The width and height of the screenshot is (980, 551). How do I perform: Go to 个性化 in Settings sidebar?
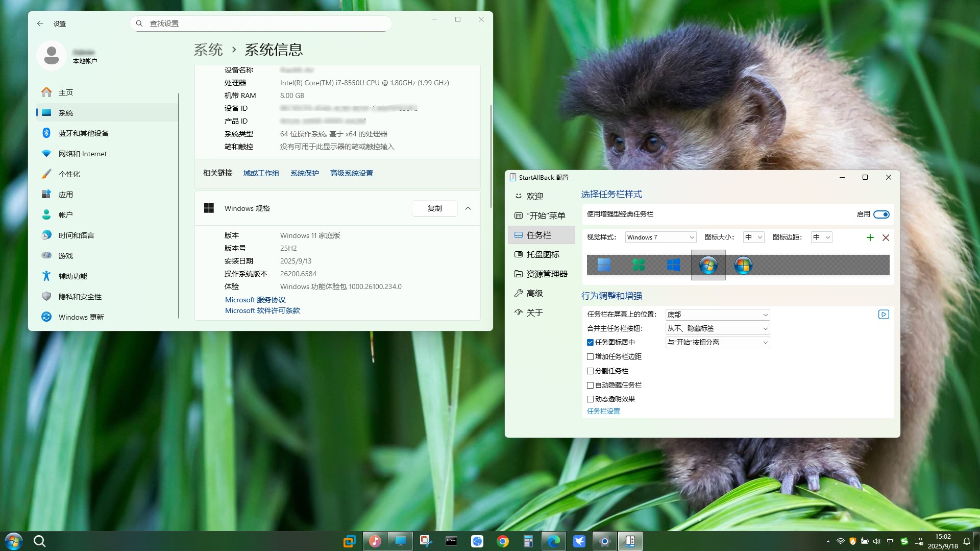(x=107, y=174)
